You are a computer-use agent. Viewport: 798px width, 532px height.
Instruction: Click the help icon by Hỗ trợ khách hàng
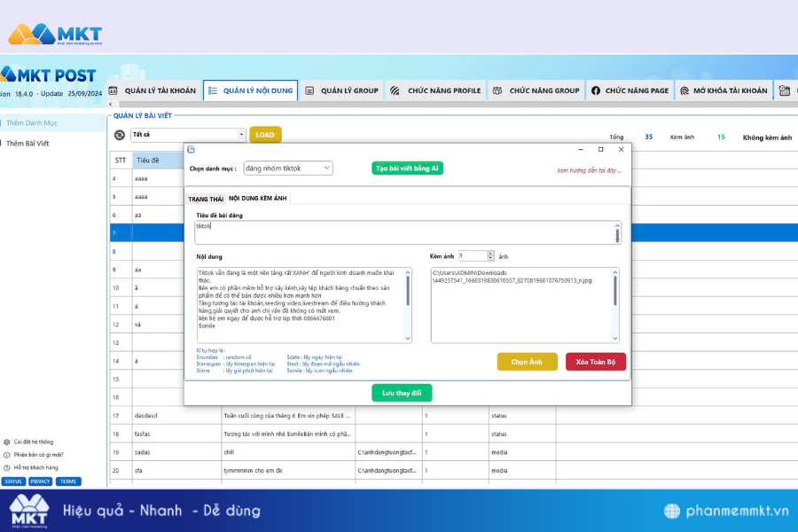(x=6, y=467)
